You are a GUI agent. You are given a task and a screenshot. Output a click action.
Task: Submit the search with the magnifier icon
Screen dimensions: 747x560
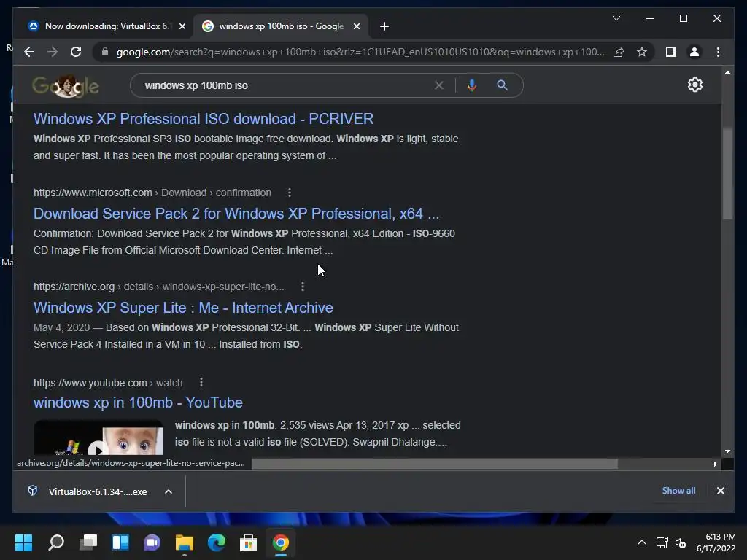[x=502, y=85]
